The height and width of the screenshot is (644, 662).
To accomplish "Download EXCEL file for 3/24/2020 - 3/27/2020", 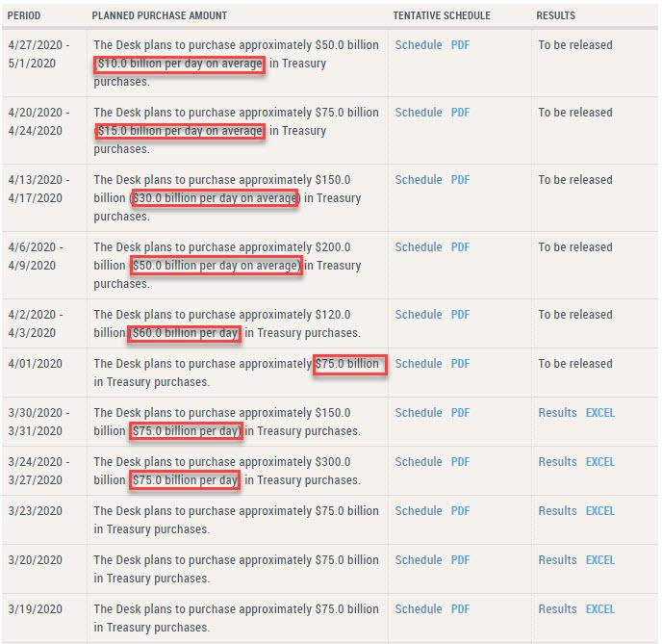I will (x=599, y=462).
